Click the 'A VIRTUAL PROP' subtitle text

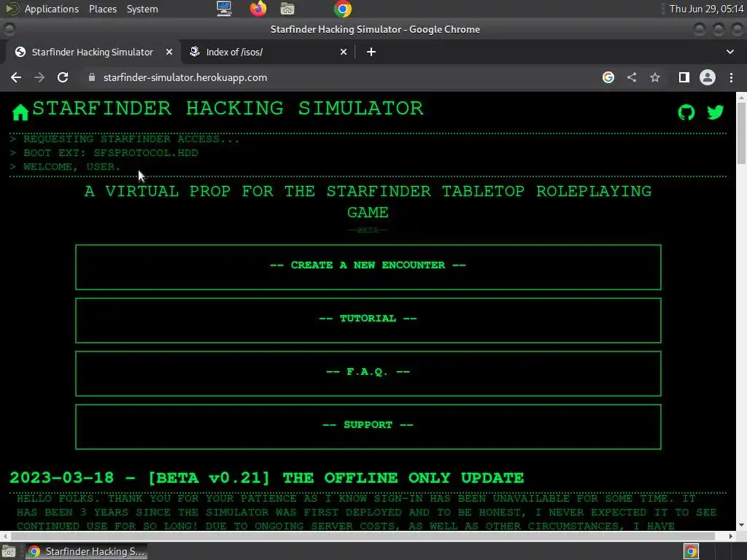(x=368, y=201)
